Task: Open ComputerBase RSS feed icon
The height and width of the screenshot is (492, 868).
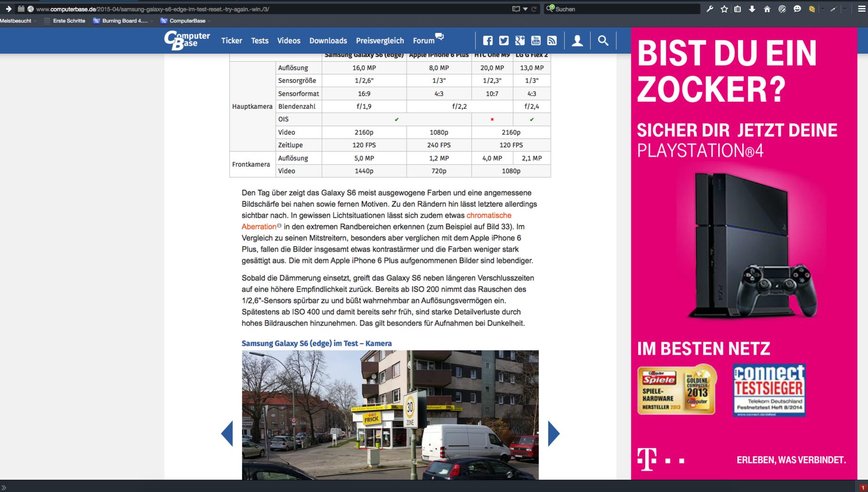Action: 552,41
